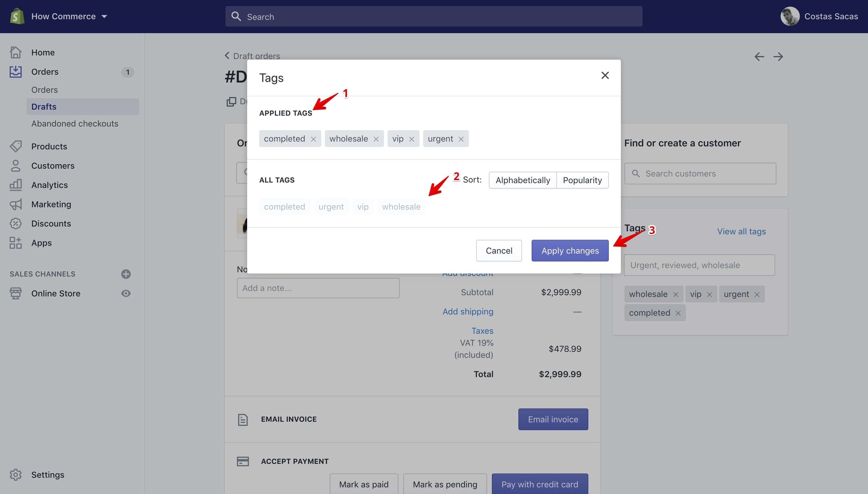
Task: Open Abandoned checkouts
Action: pyautogui.click(x=75, y=123)
